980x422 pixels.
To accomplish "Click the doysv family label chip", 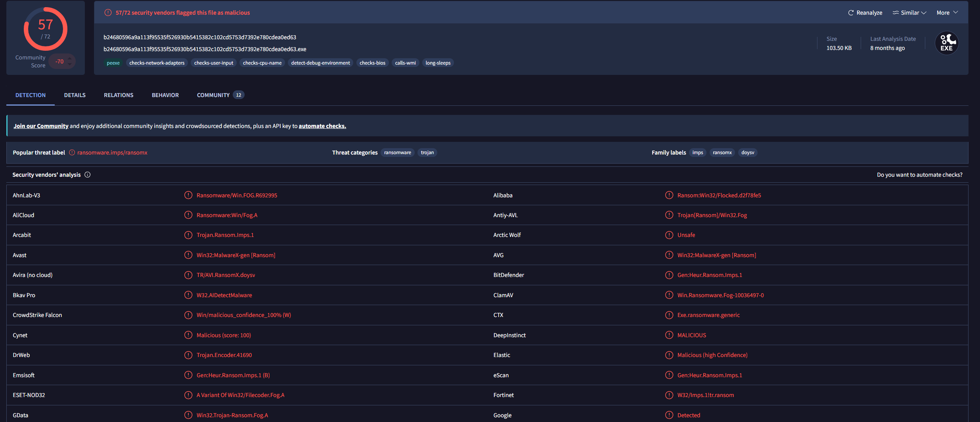I will click(748, 153).
